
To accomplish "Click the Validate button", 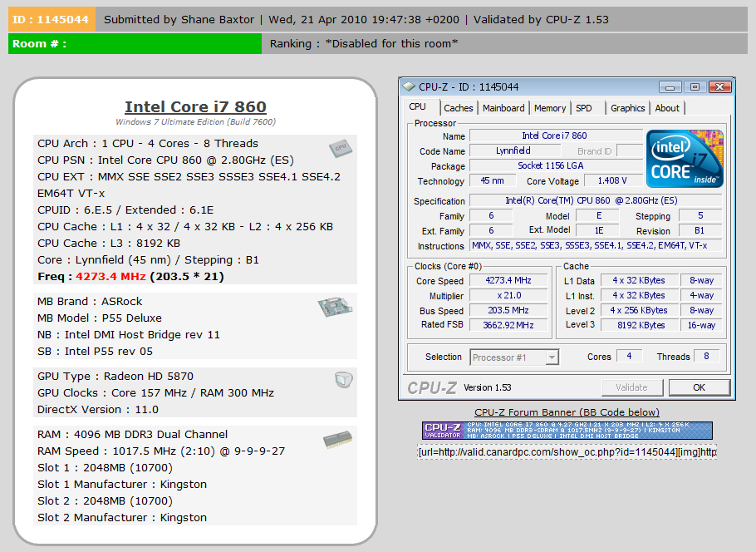I will [631, 387].
